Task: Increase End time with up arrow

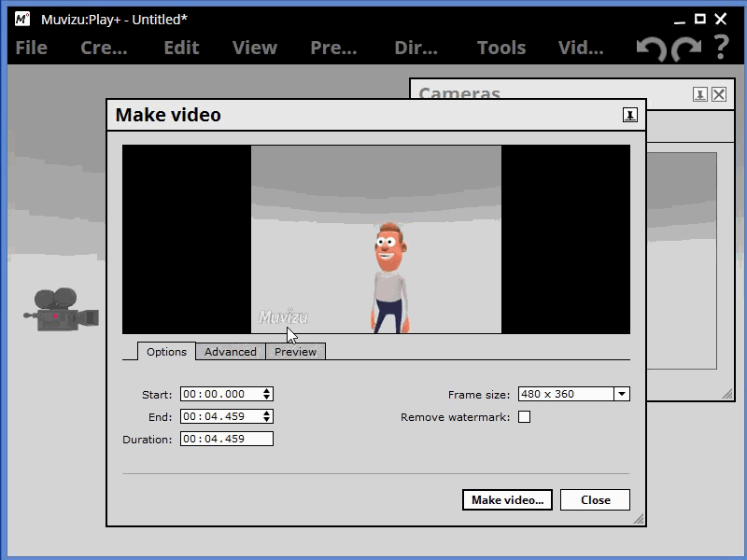Action: click(267, 413)
